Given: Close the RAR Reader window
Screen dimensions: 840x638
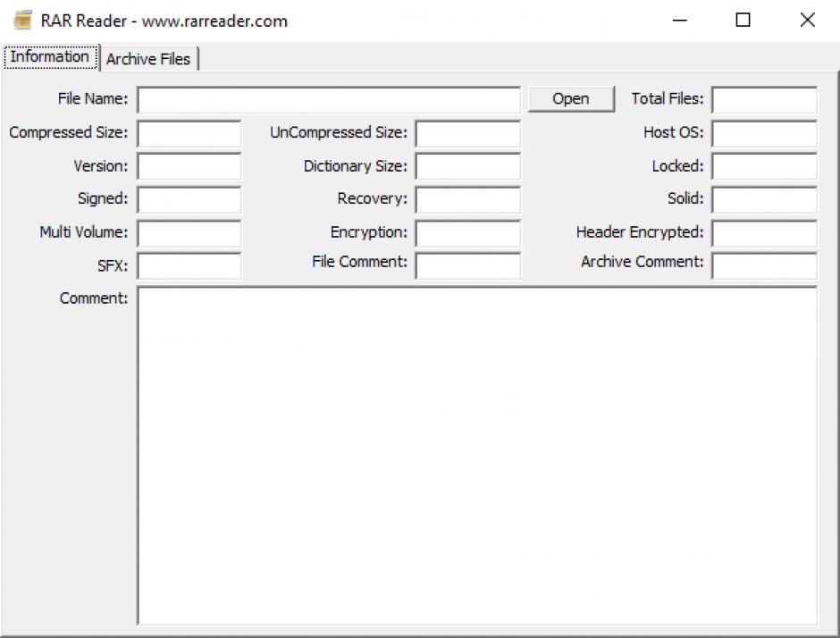Looking at the screenshot, I should click(x=807, y=21).
